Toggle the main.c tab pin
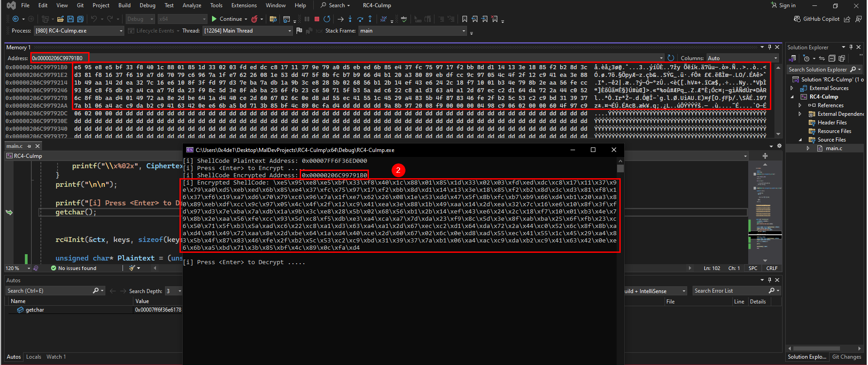 pyautogui.click(x=29, y=146)
